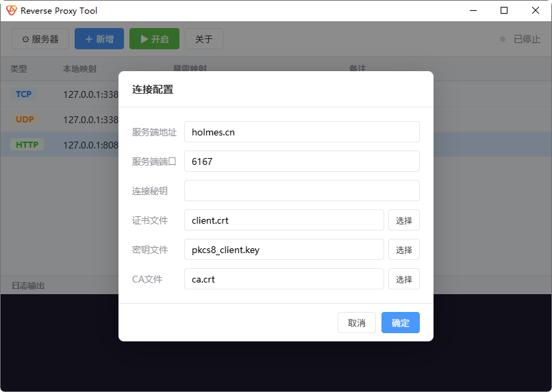
Task: Click the 127.0.0.1 address in the UDP row
Action: (x=90, y=120)
